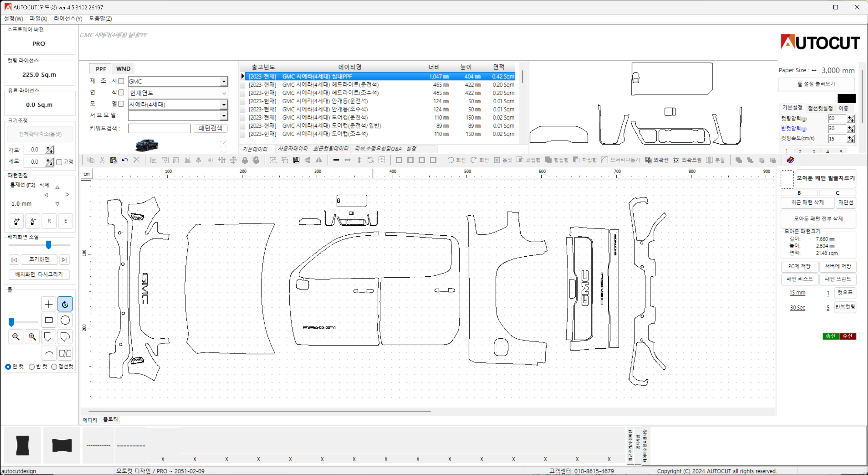868x475 pixels.
Task: Click the 세로 height stepper
Action: pyautogui.click(x=49, y=162)
